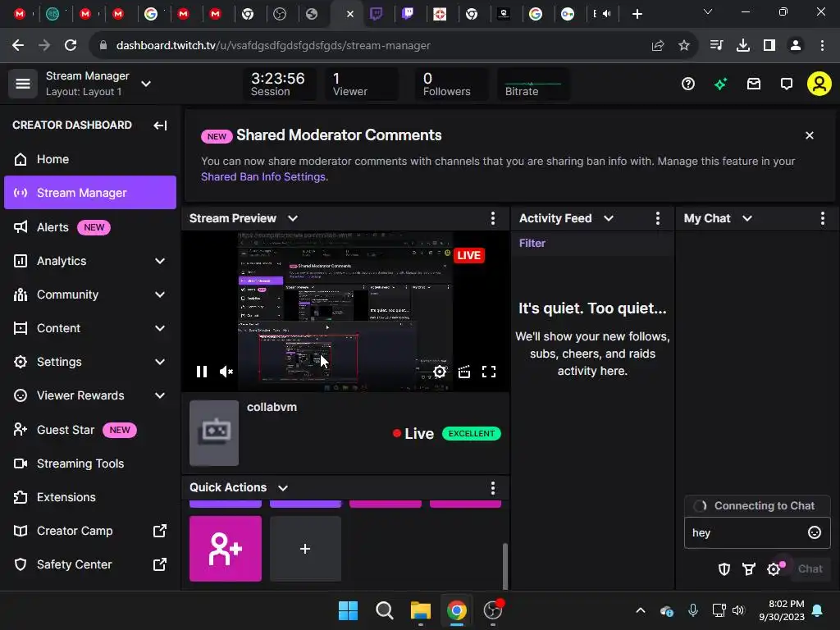
Task: Open Streaming Tools in the sidebar
Action: 90,463
